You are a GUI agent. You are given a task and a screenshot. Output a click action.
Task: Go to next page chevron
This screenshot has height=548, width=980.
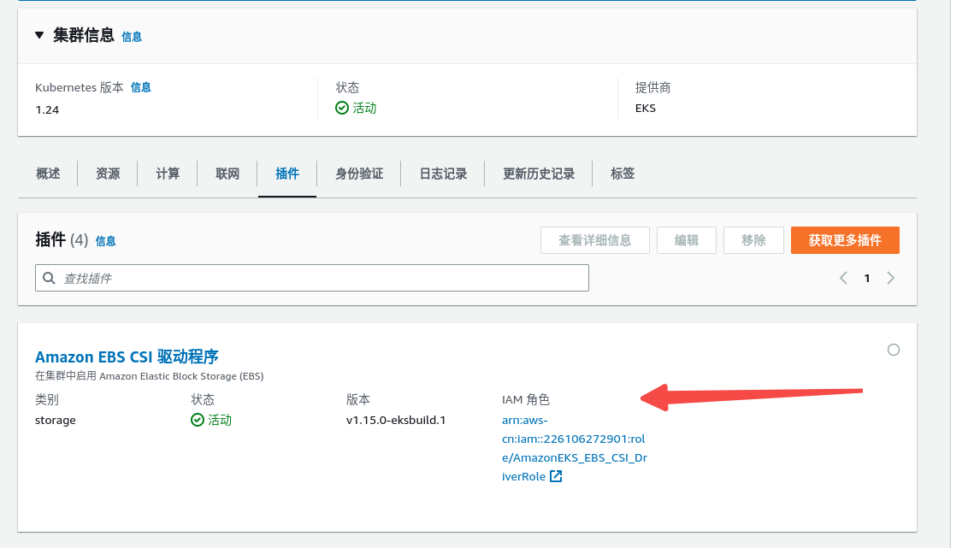pyautogui.click(x=890, y=278)
